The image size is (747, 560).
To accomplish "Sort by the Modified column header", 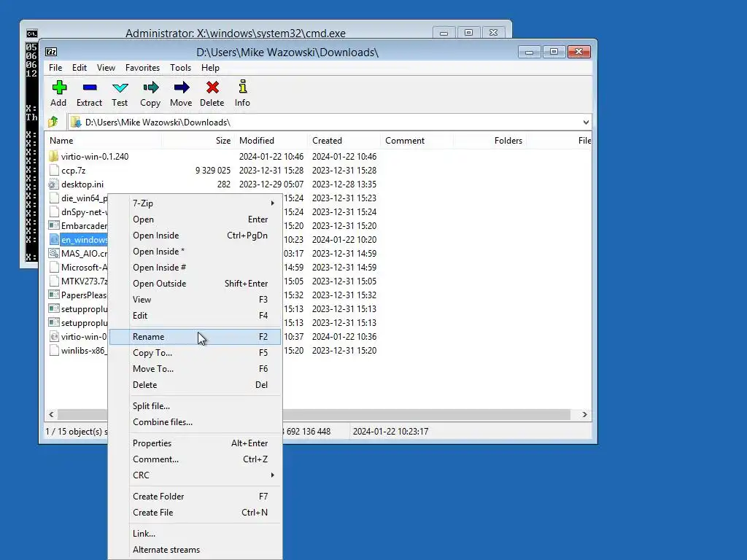I will pos(271,141).
